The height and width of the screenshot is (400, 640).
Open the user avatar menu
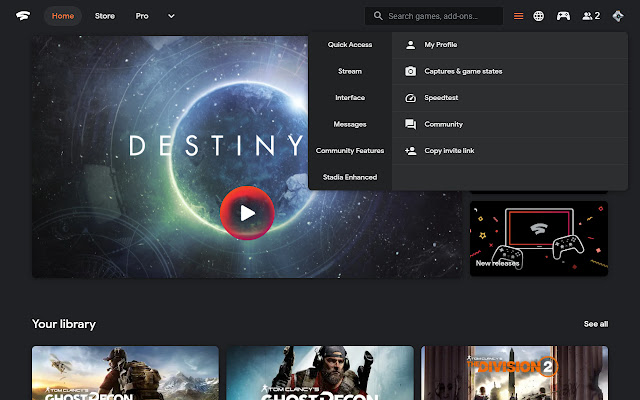tap(618, 16)
